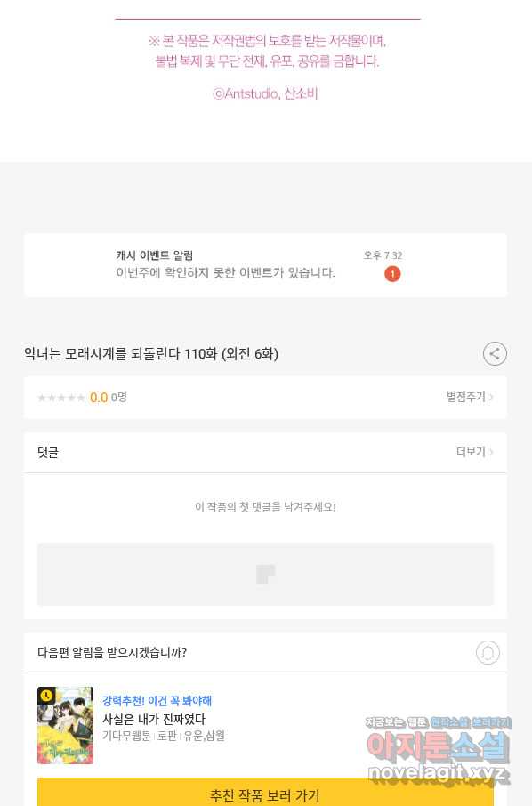Toggle the next-episode notification bell
532x806 pixels.
point(488,652)
